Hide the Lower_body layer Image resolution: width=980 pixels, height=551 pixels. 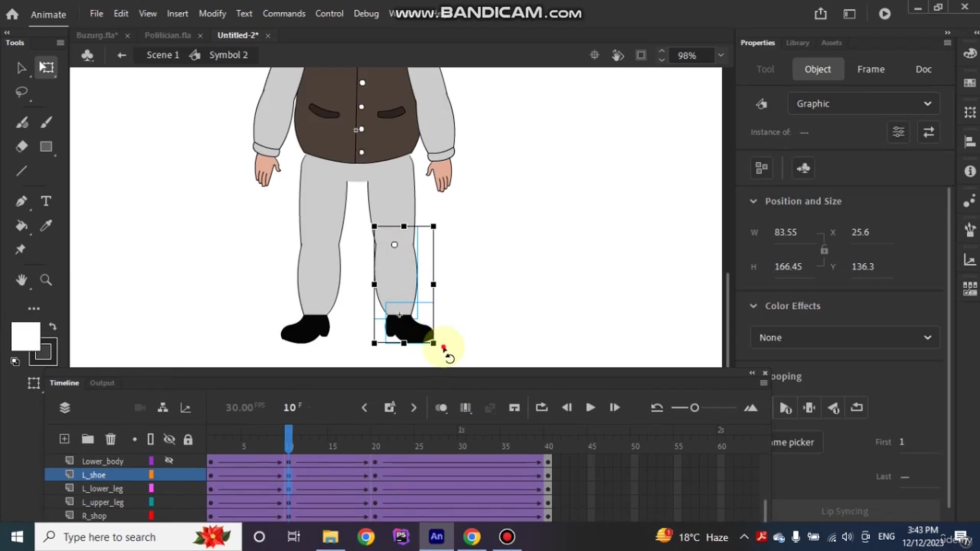pos(169,460)
